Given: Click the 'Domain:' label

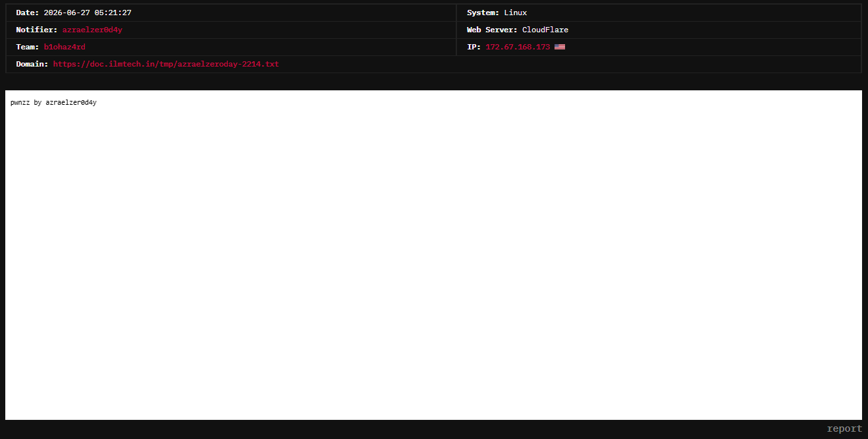Looking at the screenshot, I should point(32,64).
